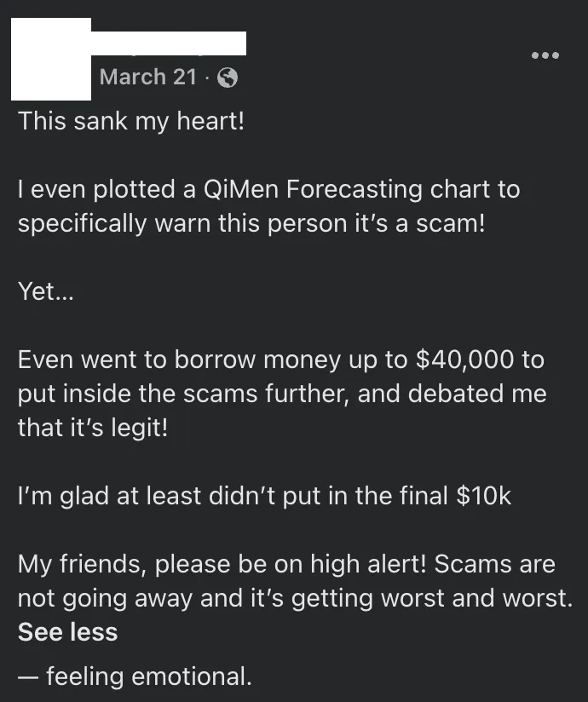This screenshot has width=588, height=702.
Task: Click the redacted author name
Action: (168, 44)
